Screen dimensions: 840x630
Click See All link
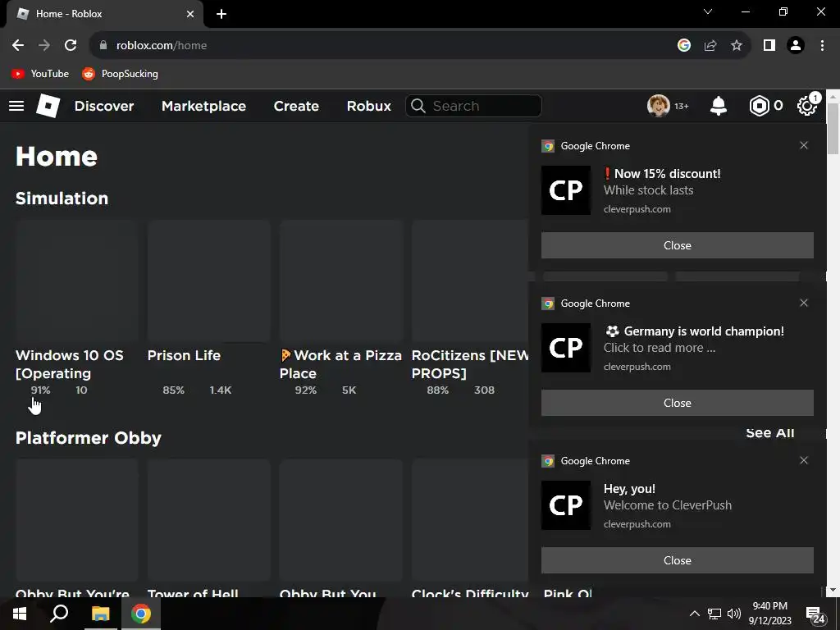pos(769,432)
